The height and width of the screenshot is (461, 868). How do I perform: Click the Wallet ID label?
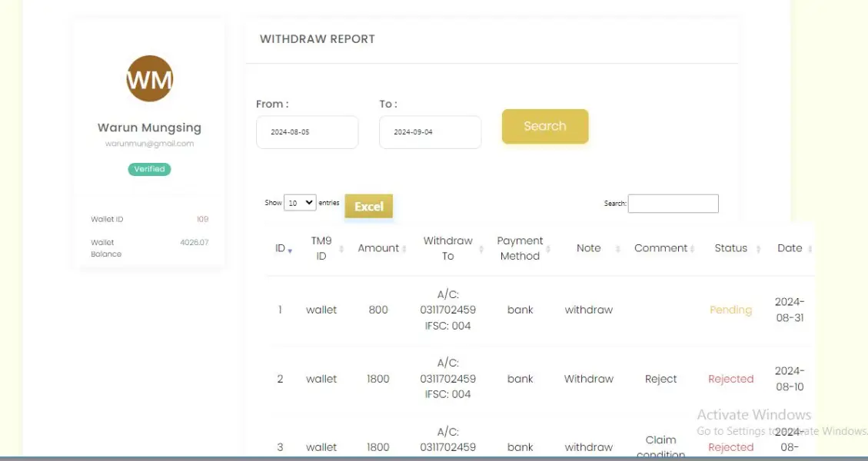[x=107, y=219]
